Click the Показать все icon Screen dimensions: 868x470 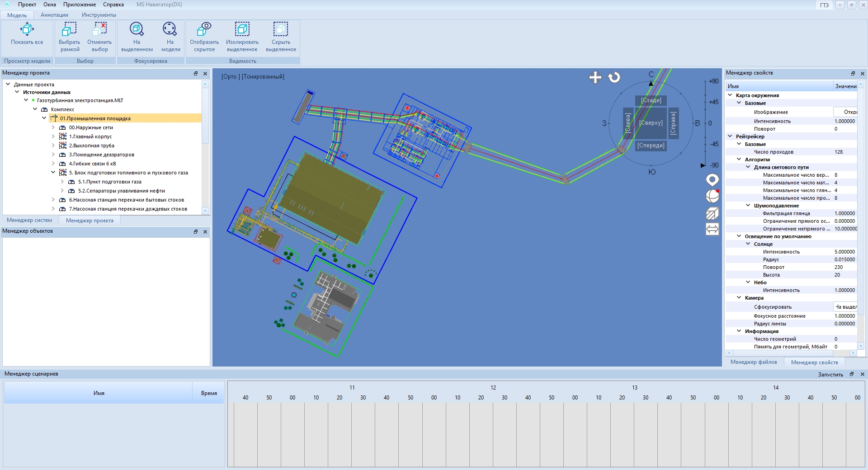(27, 30)
